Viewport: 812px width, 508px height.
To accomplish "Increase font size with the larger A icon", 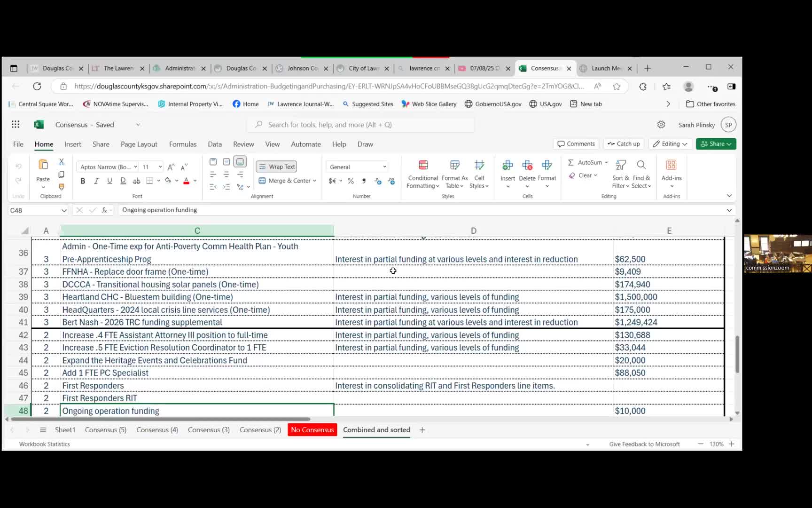I will 171,167.
